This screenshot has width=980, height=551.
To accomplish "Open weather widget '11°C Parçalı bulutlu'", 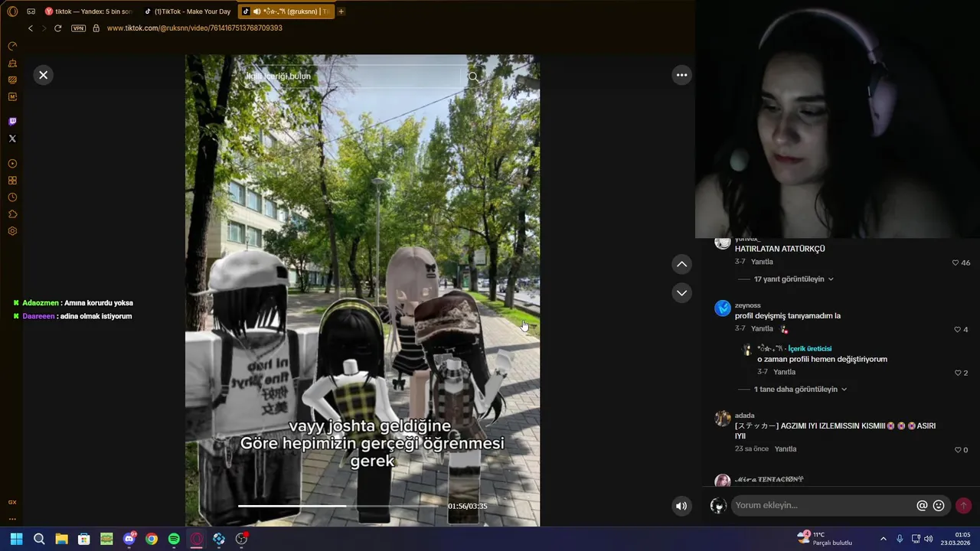I will 824,539.
